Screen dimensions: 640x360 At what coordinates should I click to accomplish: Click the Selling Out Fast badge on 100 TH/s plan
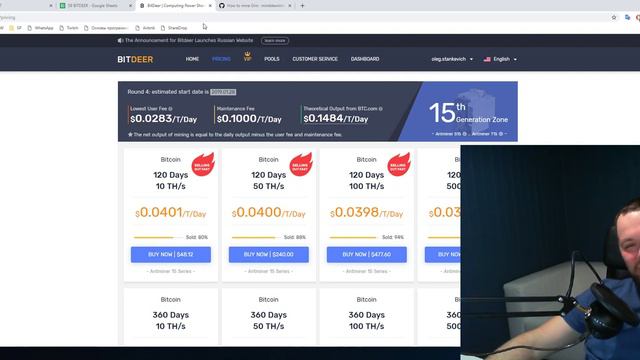pyautogui.click(x=399, y=164)
